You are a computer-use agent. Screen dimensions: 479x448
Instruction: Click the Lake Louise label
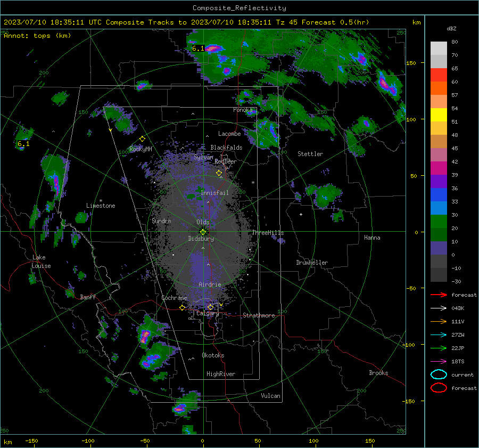click(x=41, y=262)
